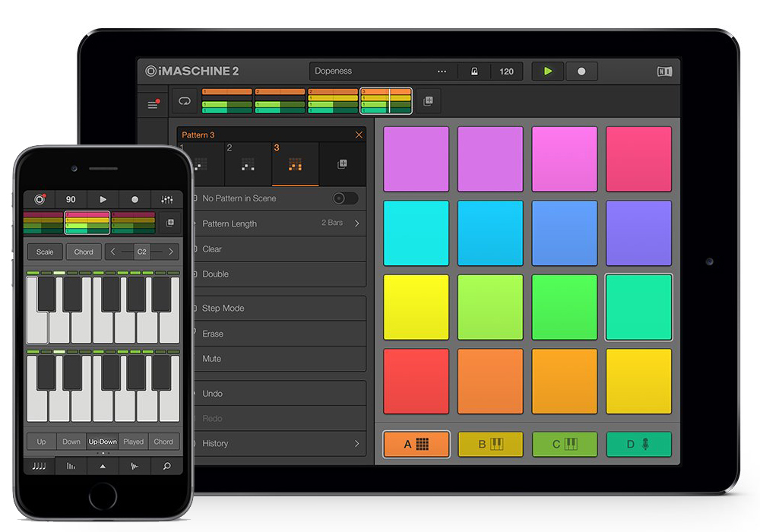Select the Down arpeggiator mode
Screen dimensions: 760x532
[71, 442]
